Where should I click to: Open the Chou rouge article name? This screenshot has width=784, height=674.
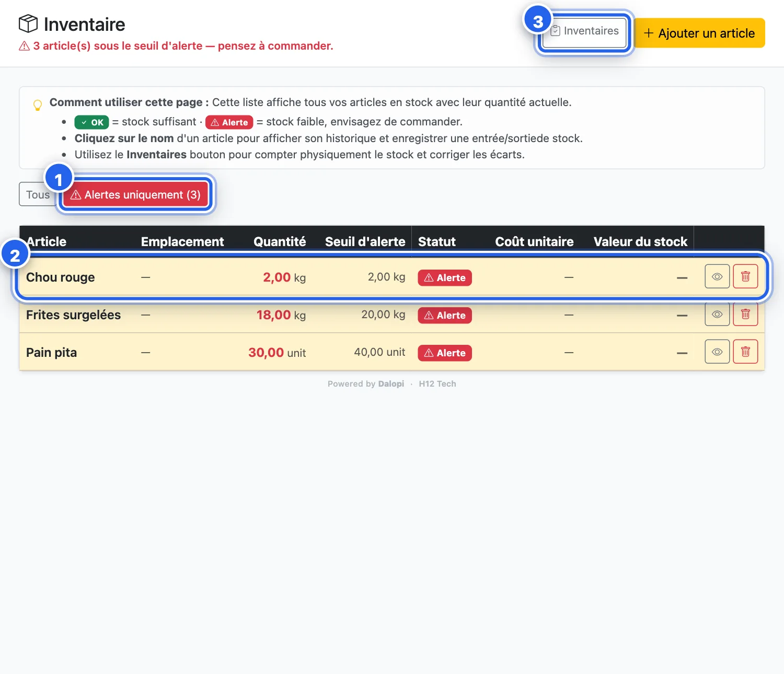tap(61, 277)
